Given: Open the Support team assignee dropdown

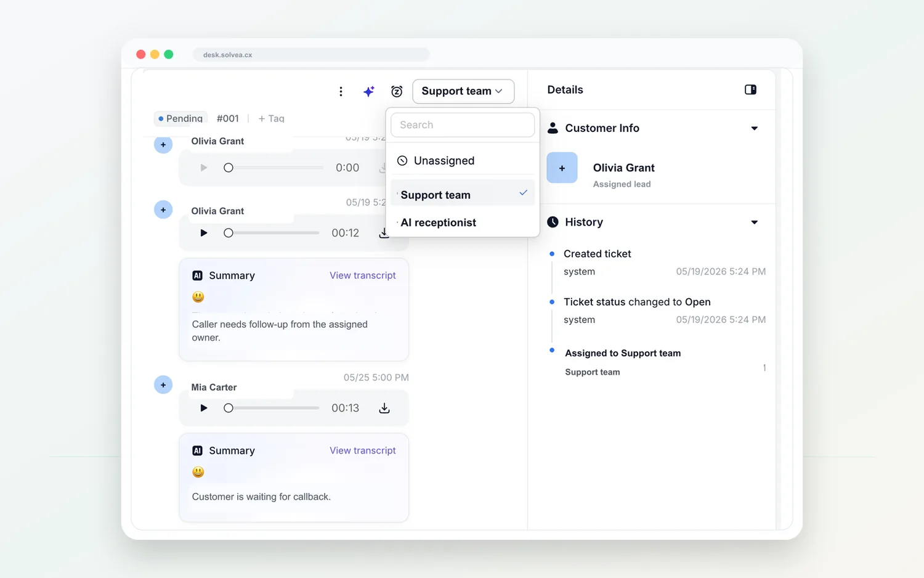Looking at the screenshot, I should [x=463, y=91].
